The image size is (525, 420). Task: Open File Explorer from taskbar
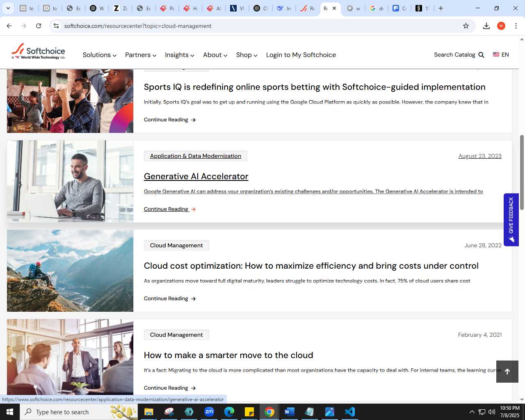(148, 412)
